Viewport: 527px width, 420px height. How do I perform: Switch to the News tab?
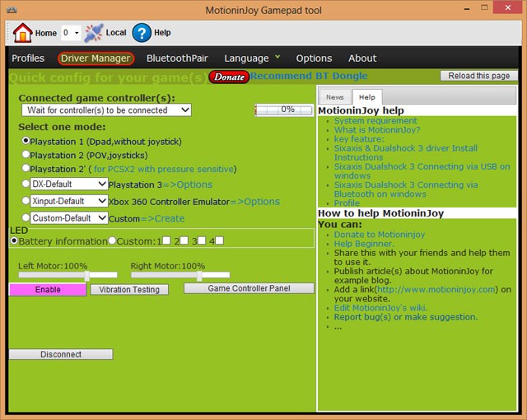click(335, 97)
